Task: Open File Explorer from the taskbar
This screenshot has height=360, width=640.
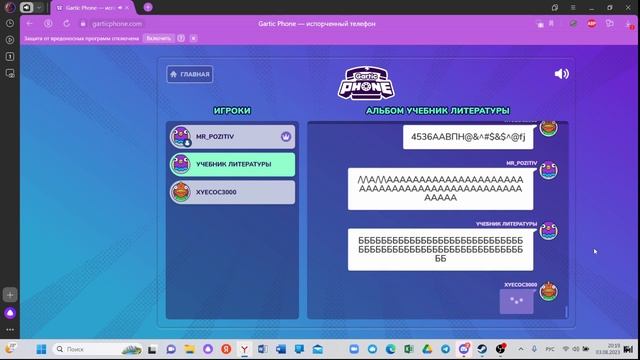Action: pos(189,349)
